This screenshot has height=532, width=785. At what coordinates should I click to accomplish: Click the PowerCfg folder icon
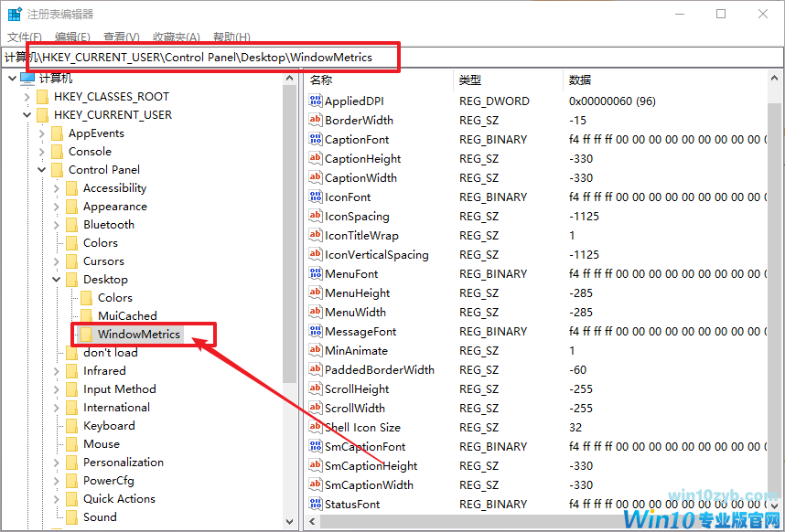click(x=72, y=481)
